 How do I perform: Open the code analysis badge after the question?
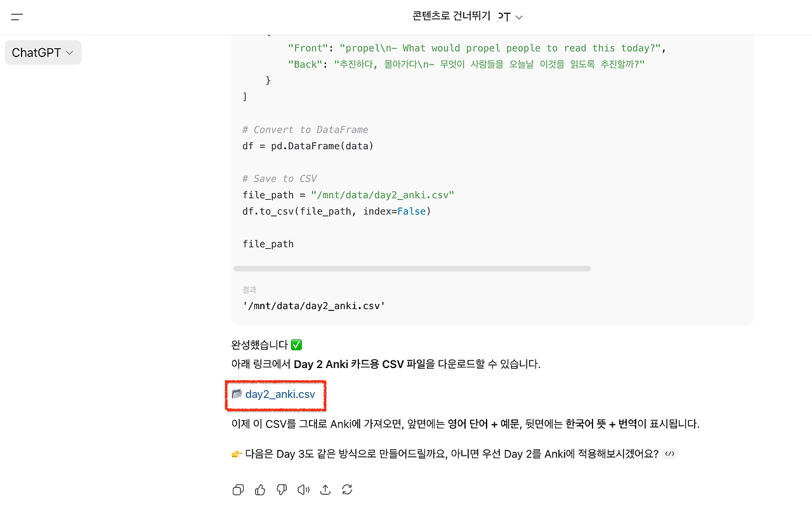[x=670, y=454]
